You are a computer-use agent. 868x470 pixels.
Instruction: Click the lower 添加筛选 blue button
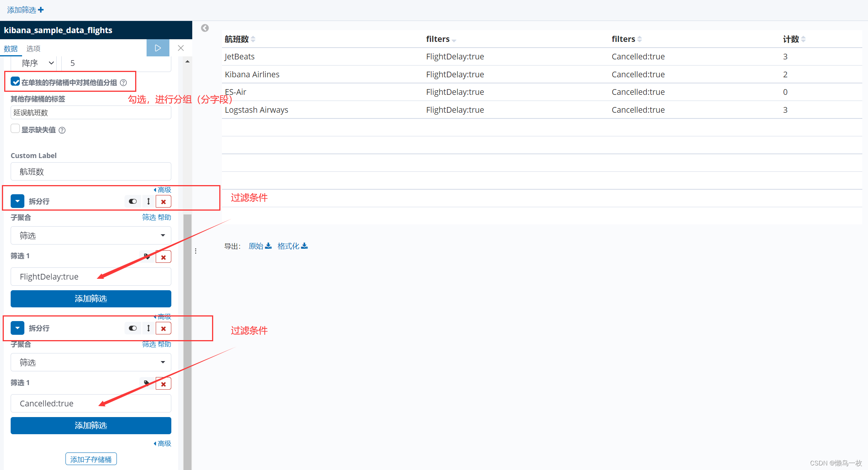[x=91, y=425]
